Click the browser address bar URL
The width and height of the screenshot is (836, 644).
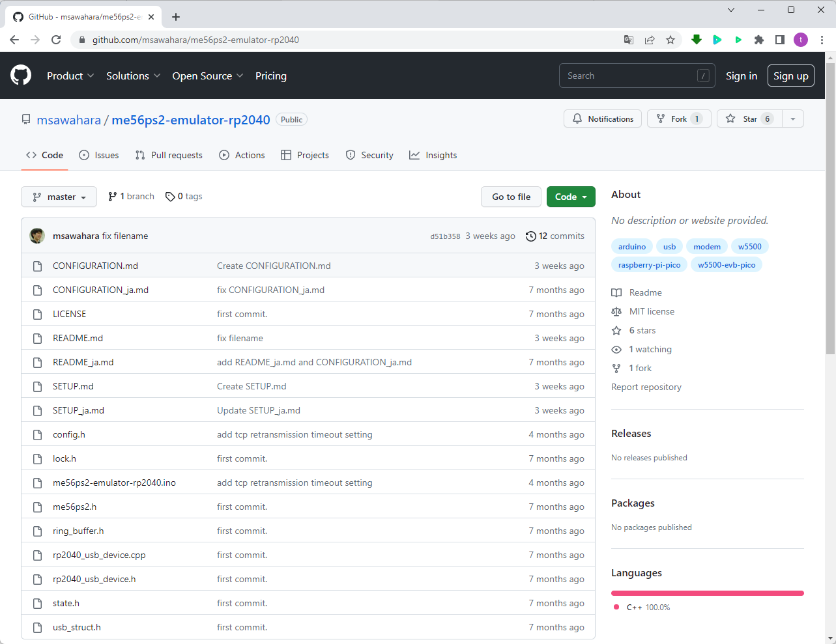195,40
